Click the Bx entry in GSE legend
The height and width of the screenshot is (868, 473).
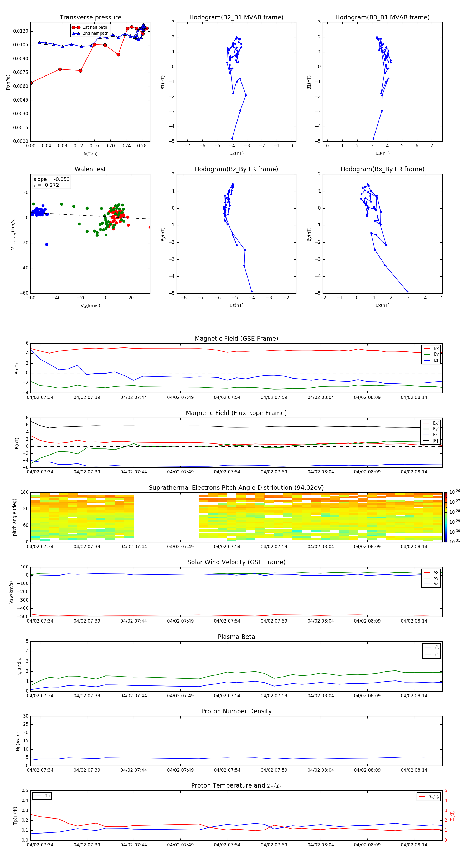tap(431, 349)
